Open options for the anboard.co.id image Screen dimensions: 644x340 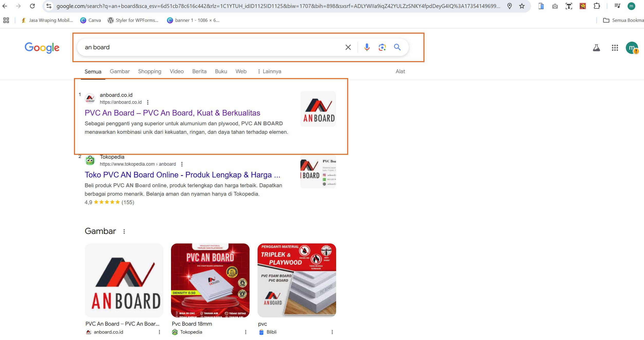point(159,332)
